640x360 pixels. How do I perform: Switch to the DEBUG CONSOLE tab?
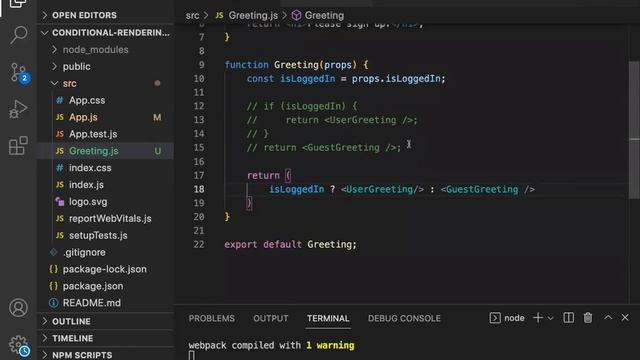(404, 318)
